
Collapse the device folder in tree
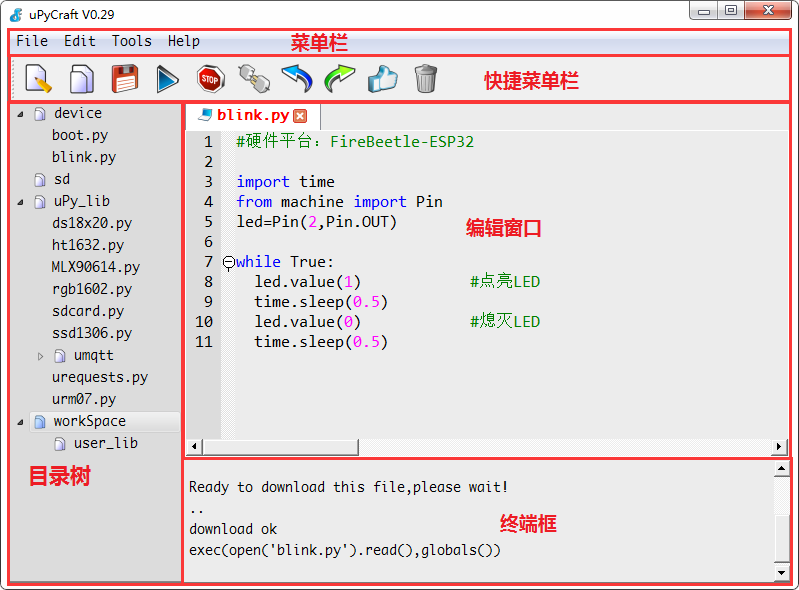tap(20, 114)
